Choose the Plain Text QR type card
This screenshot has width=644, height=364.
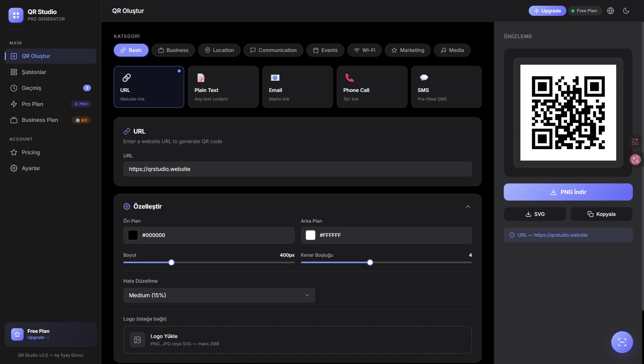point(223,87)
